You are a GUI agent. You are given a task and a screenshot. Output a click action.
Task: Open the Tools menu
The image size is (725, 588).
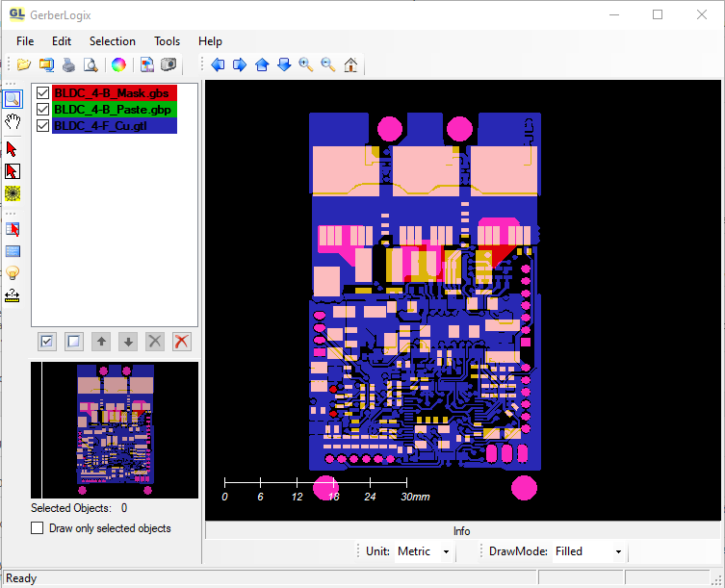(x=167, y=41)
